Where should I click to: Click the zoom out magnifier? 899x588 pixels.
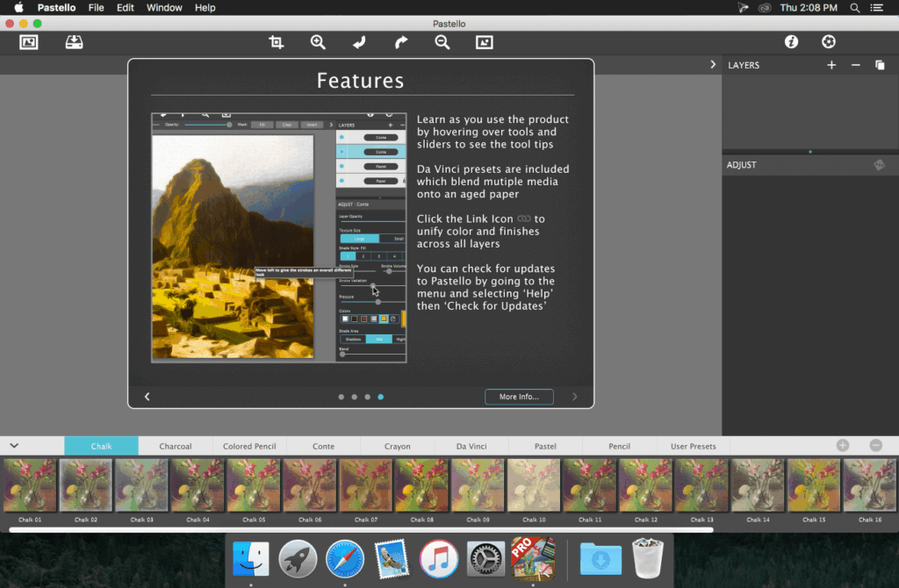(442, 42)
